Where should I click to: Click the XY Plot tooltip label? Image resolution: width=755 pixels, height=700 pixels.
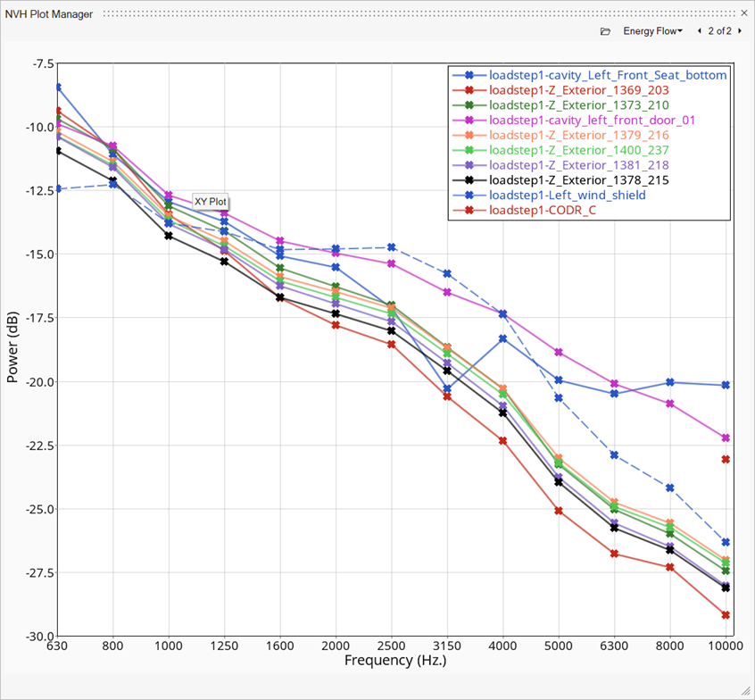click(211, 202)
